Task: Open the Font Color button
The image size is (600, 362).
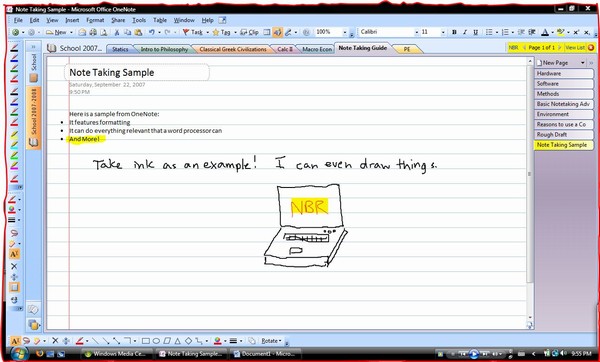Action: 545,33
